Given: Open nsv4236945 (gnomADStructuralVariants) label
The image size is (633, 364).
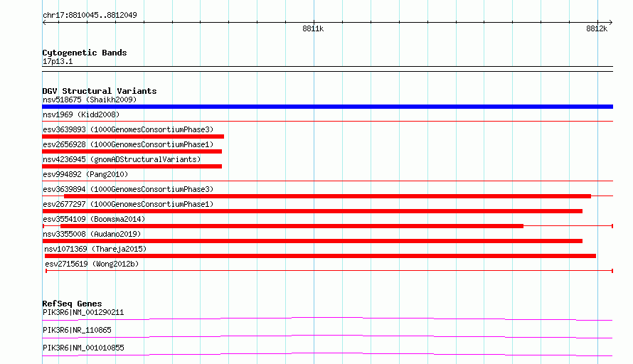Looking at the screenshot, I should point(122,159).
